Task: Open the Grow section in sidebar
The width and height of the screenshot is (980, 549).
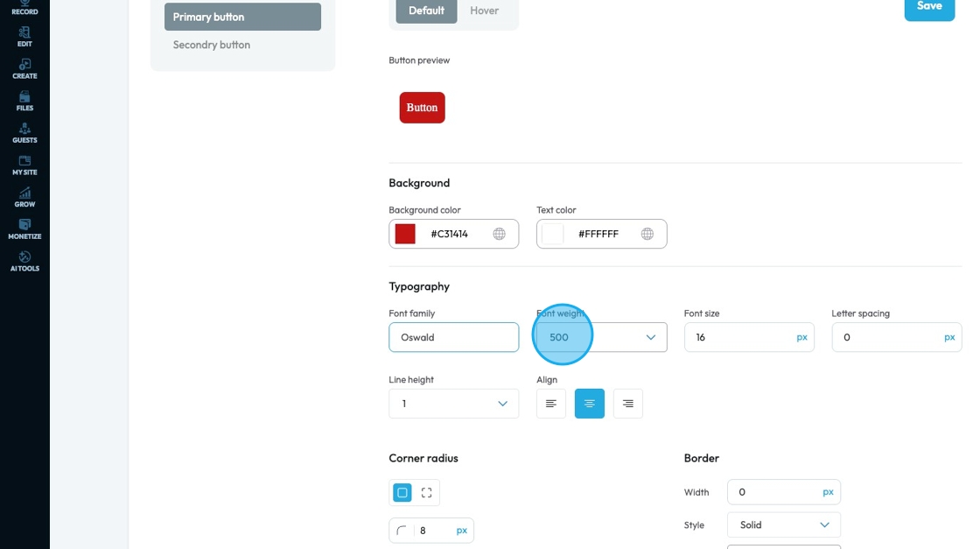Action: point(24,198)
